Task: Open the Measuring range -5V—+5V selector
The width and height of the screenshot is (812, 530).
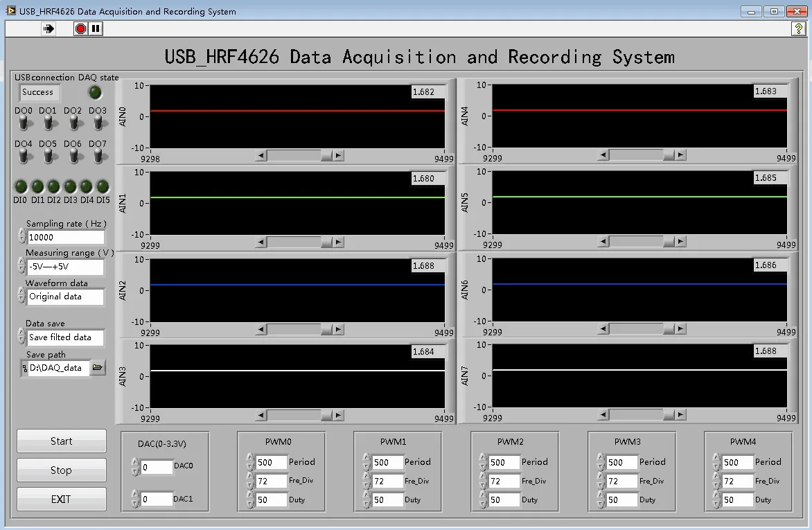Action: (65, 267)
